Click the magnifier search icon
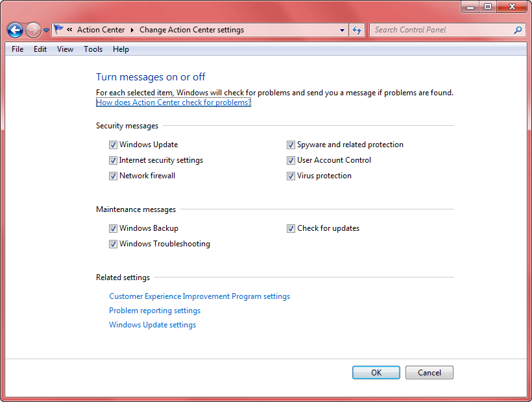532x402 pixels. [x=518, y=30]
